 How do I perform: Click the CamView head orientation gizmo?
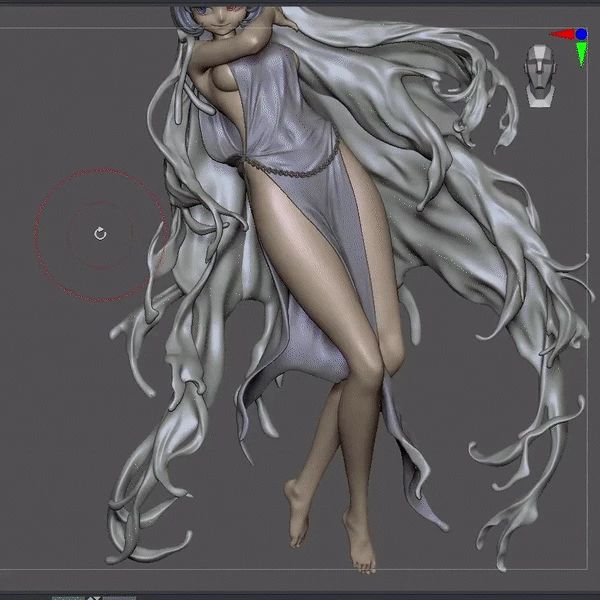tap(540, 76)
